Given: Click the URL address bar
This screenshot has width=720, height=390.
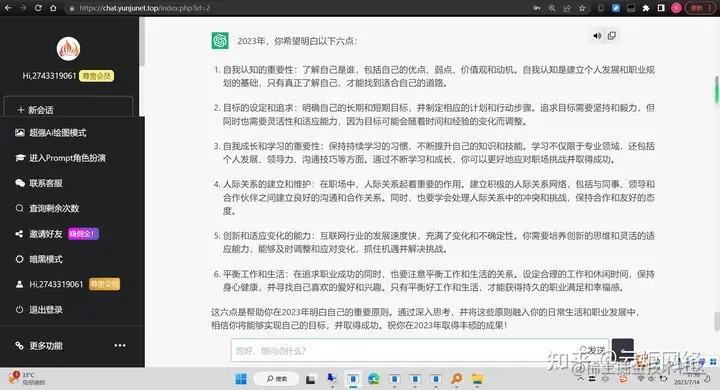Looking at the screenshot, I should point(298,8).
